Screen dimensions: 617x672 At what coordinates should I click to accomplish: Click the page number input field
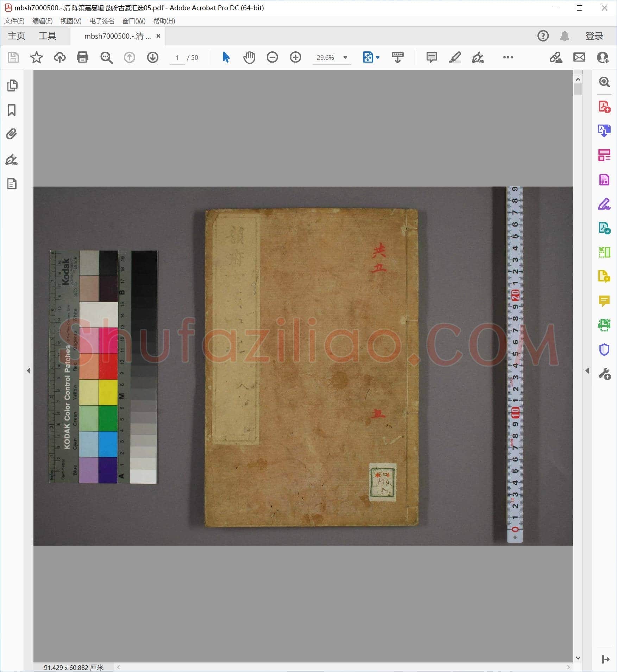point(177,58)
